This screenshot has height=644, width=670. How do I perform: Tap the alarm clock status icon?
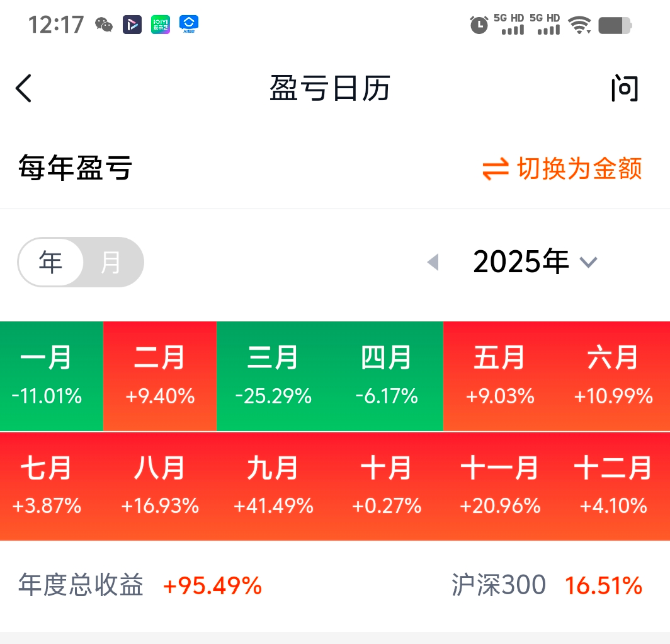[x=479, y=25]
